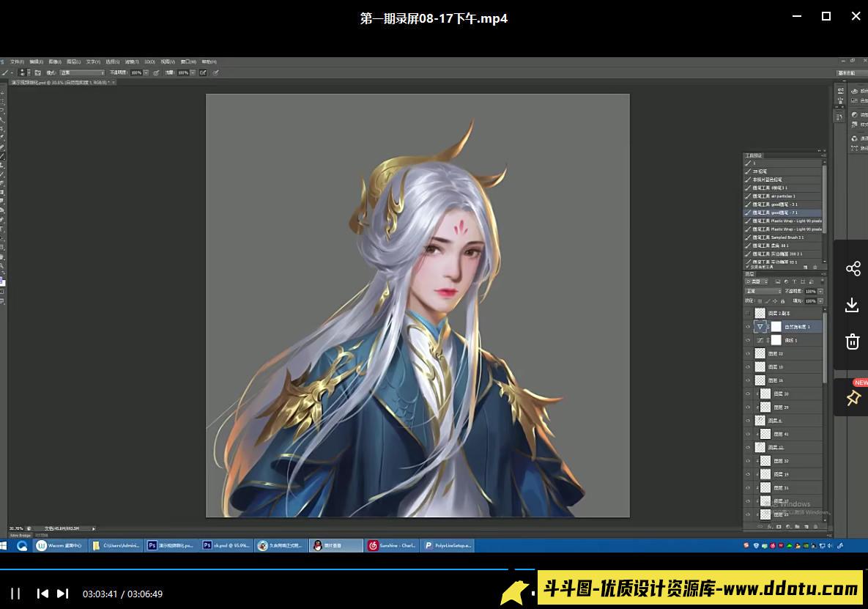This screenshot has width=868, height=609.
Task: Open the layer fill dropdown arrow
Action: pyautogui.click(x=820, y=301)
